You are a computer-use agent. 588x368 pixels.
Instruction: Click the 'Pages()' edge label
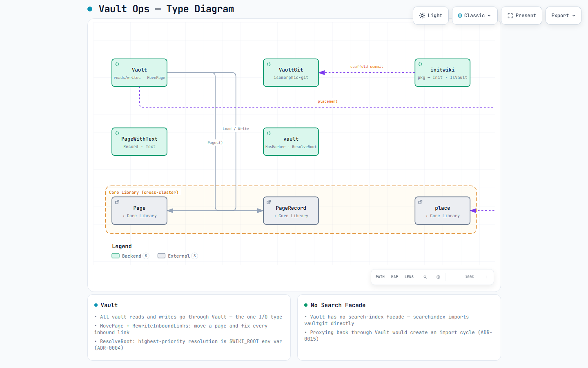click(215, 143)
